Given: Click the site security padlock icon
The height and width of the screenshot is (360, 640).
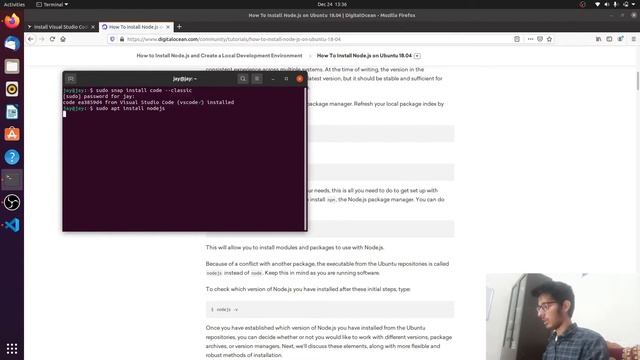Looking at the screenshot, I should point(122,39).
